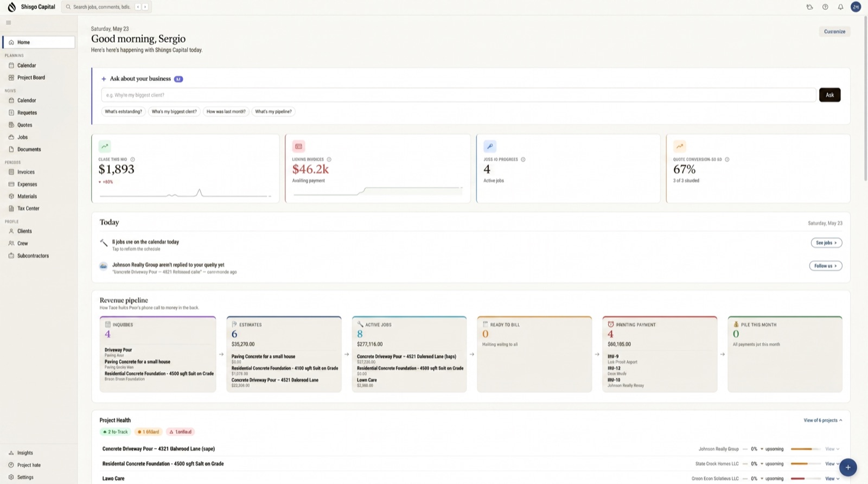Toggle the 2 On-Track filter chip
The width and height of the screenshot is (868, 484).
[x=116, y=432]
